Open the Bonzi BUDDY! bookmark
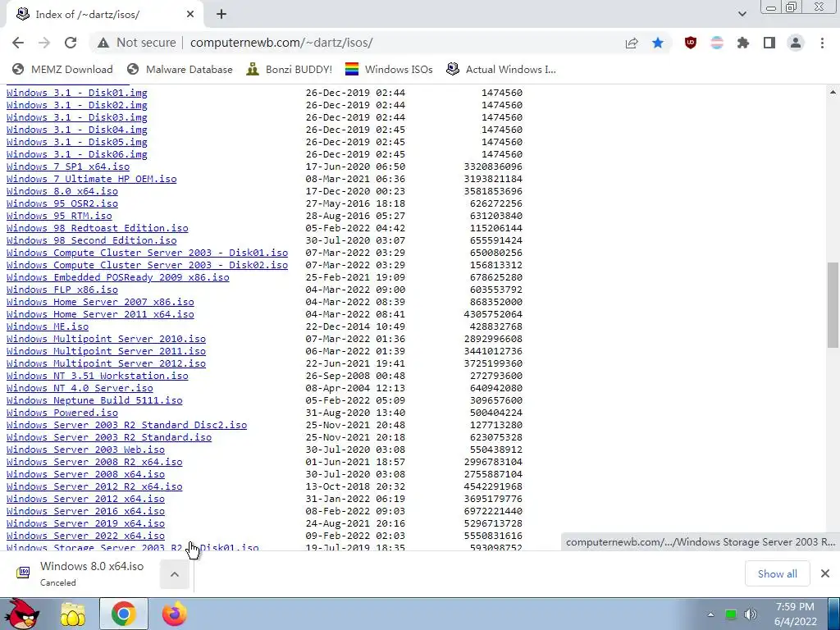The image size is (840, 630). click(x=290, y=69)
